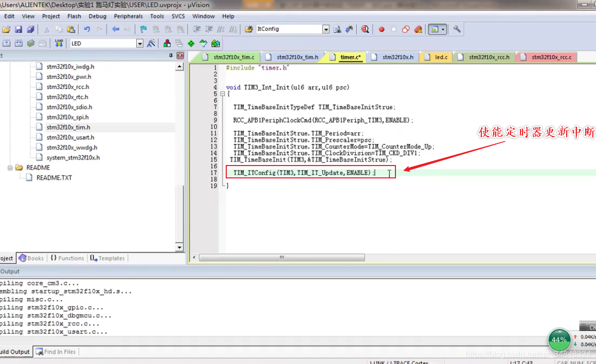Open the SVCS menu
596x364 pixels.
178,16
